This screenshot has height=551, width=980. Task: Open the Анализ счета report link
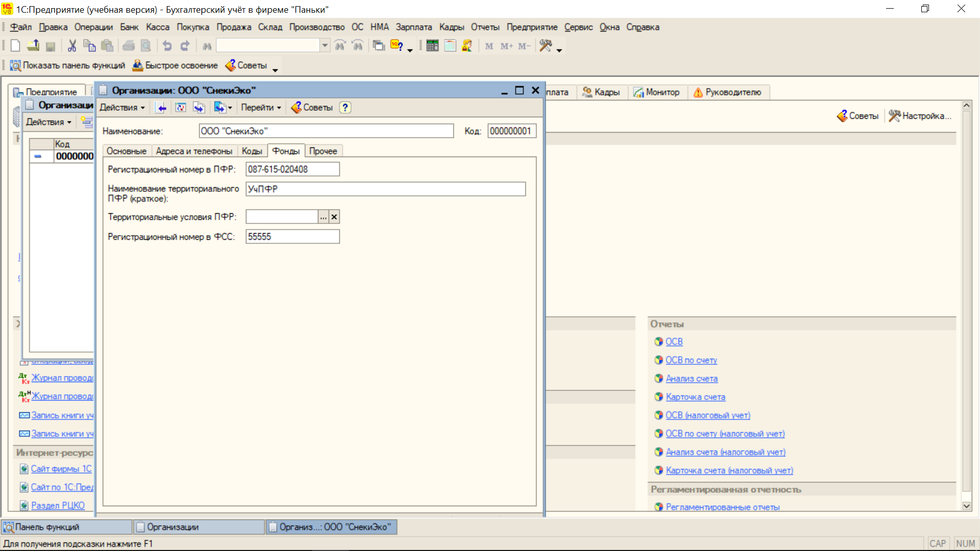click(x=692, y=379)
